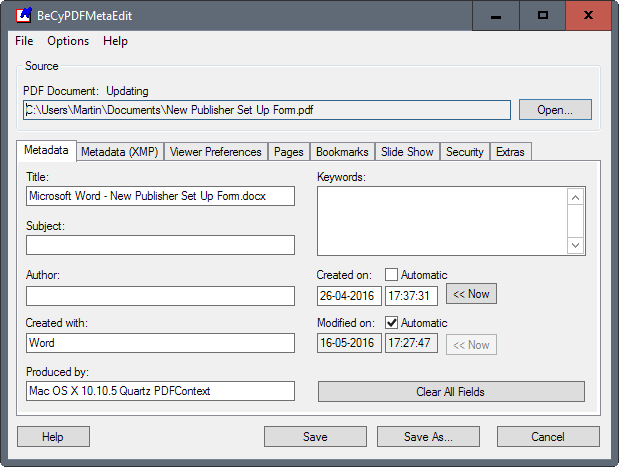Enable Automatic checkbox for Created on
619x467 pixels.
[391, 274]
